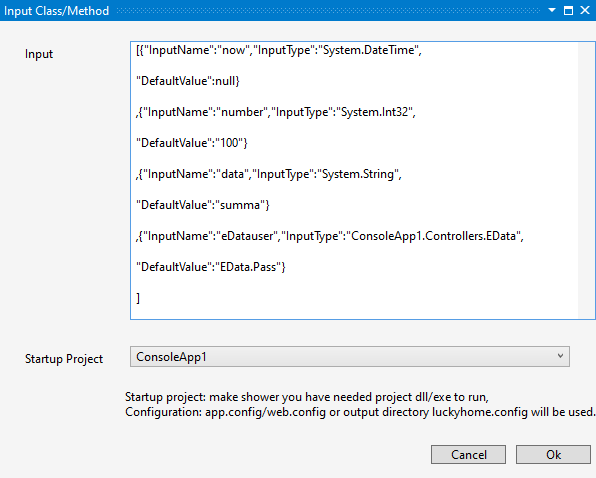Confirm the dialog with Ok

pyautogui.click(x=553, y=454)
